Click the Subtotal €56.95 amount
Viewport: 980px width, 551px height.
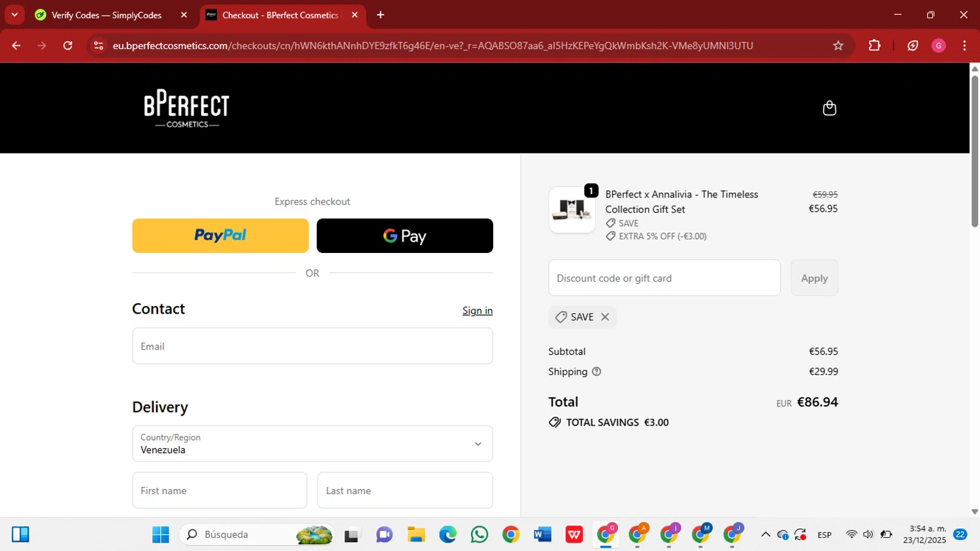(823, 351)
